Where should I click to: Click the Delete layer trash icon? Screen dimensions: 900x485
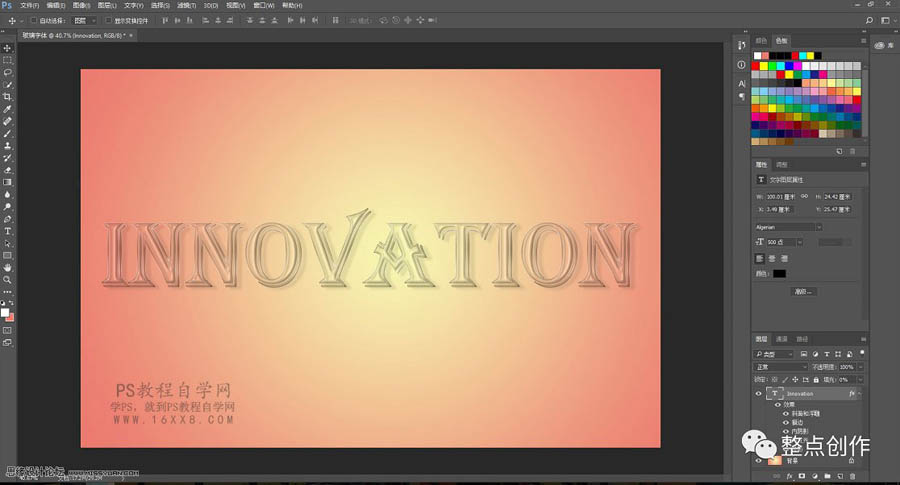point(852,476)
